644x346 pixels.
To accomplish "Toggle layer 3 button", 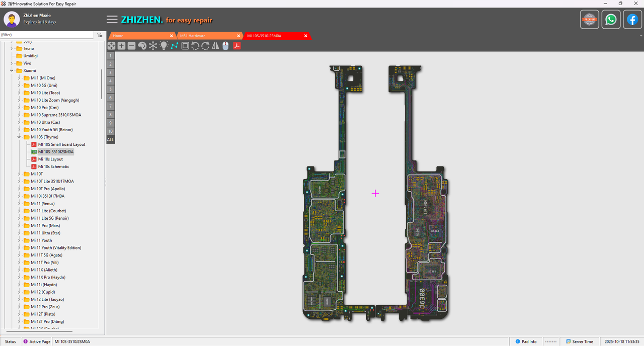I will (x=111, y=72).
